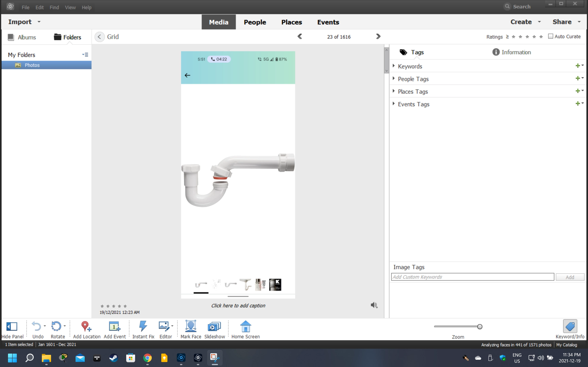Expand the Keywords tag section

[x=394, y=66]
